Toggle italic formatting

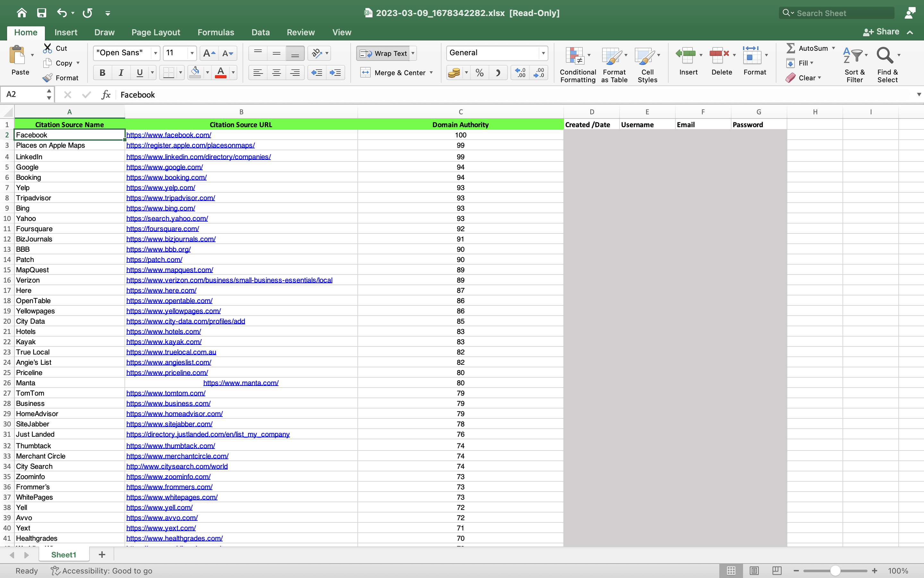121,73
